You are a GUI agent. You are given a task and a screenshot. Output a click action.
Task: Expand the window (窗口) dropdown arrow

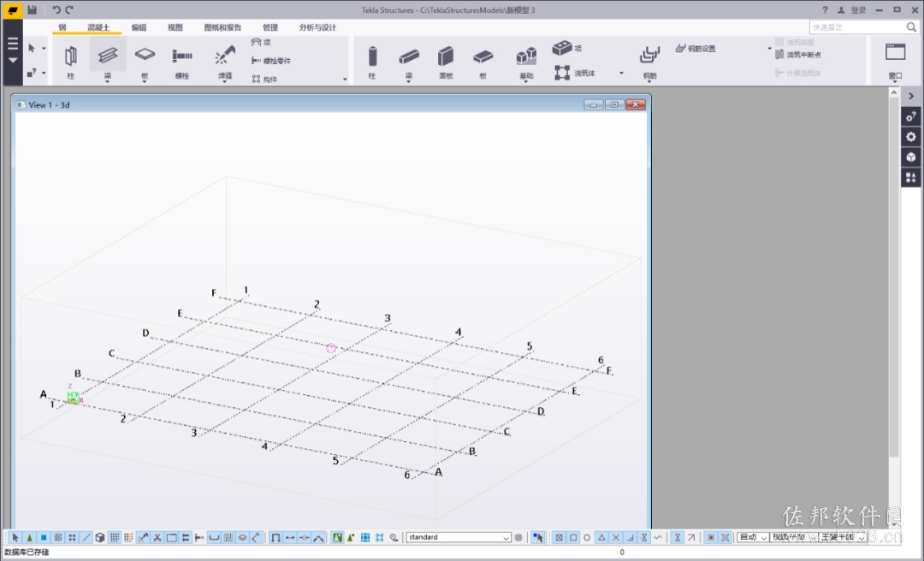point(895,81)
